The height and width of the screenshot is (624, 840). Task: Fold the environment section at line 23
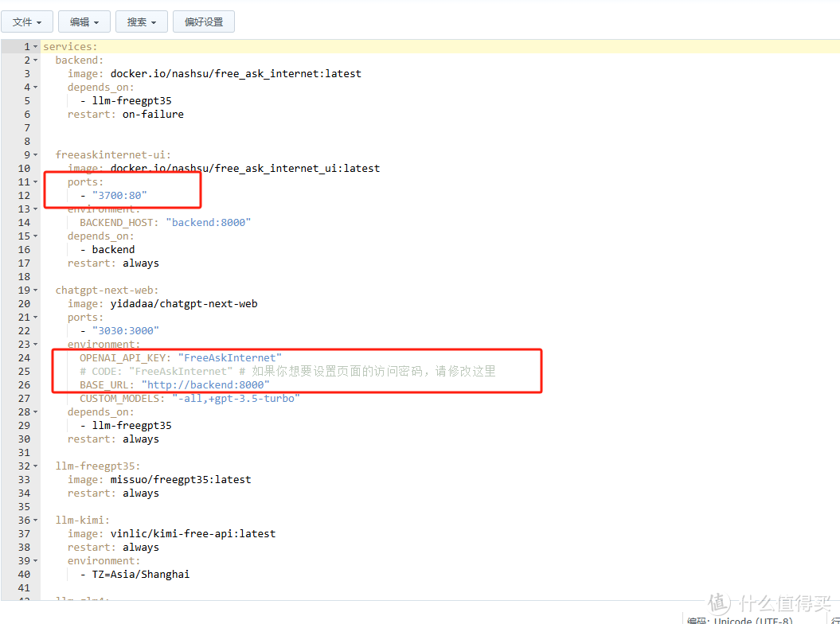[x=36, y=345]
